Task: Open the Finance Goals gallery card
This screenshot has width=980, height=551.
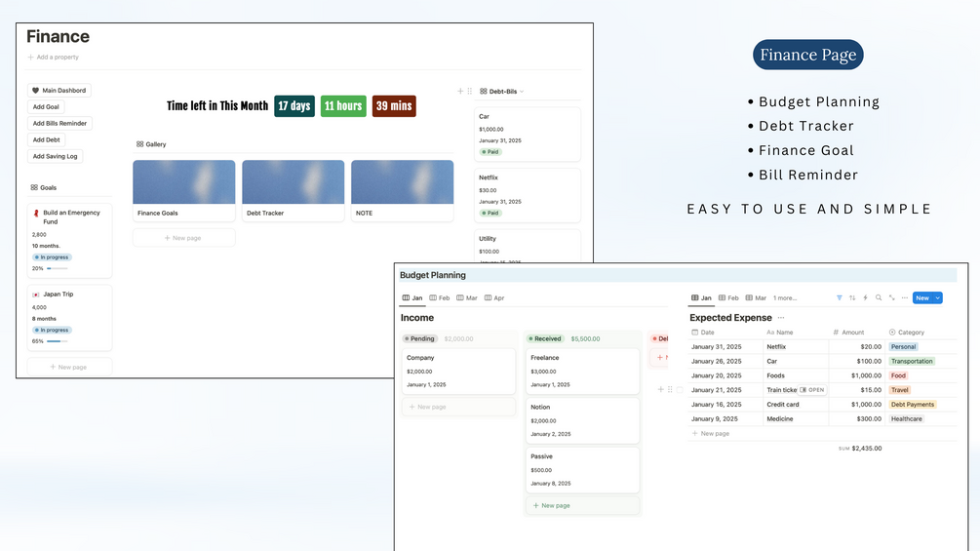Action: pyautogui.click(x=183, y=190)
